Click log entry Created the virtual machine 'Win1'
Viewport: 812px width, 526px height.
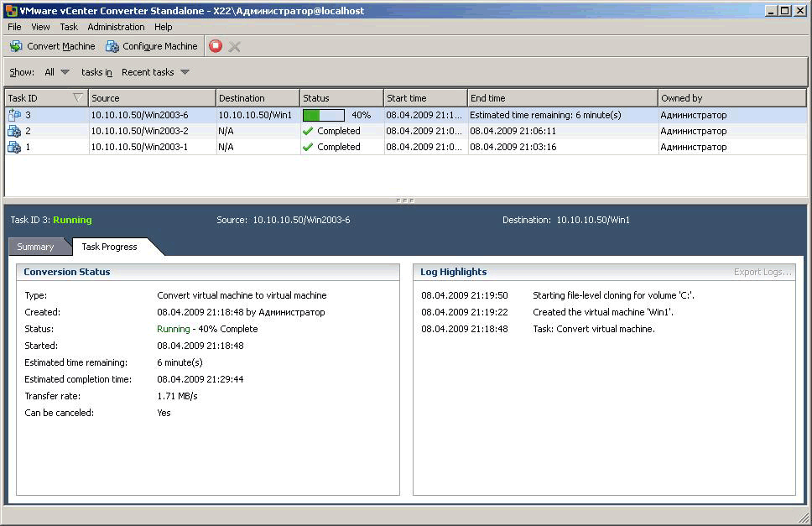[x=603, y=312]
